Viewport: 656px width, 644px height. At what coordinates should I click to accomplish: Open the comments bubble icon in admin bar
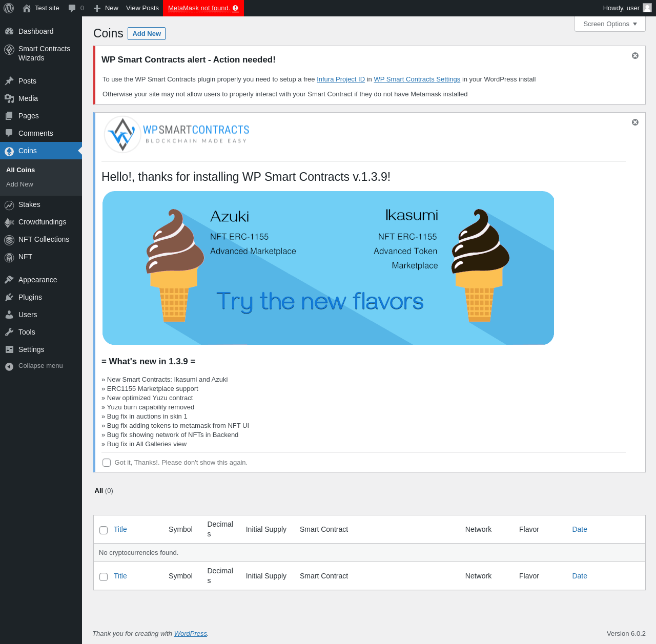point(72,8)
